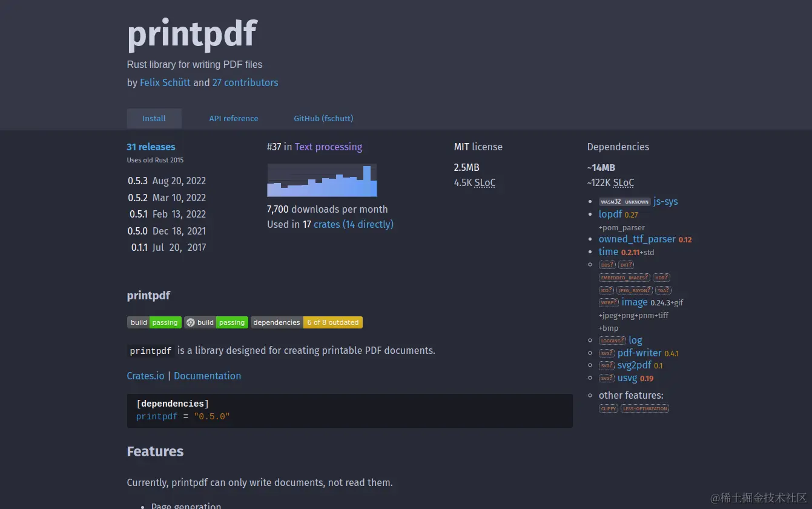View the 27 contributors link
Image resolution: width=812 pixels, height=509 pixels.
point(245,82)
